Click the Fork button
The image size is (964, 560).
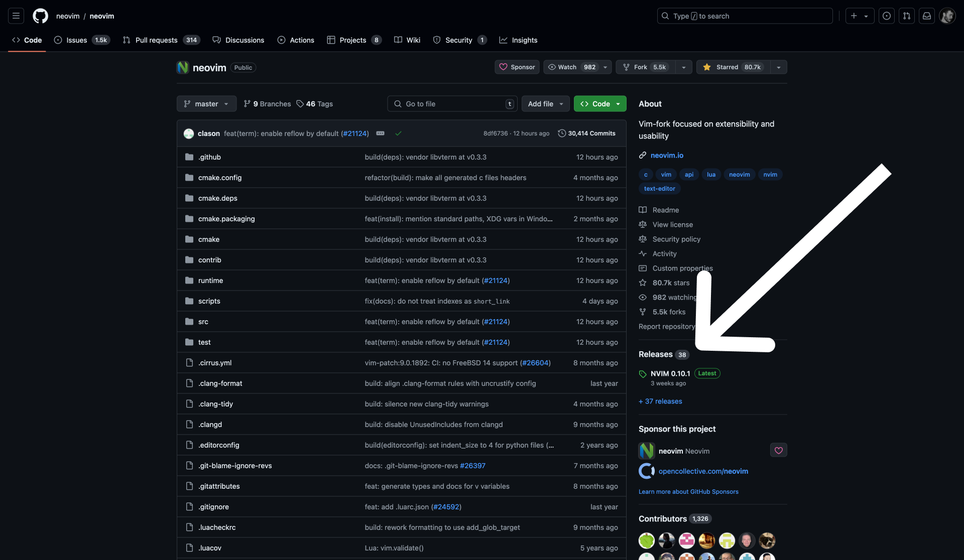[646, 67]
